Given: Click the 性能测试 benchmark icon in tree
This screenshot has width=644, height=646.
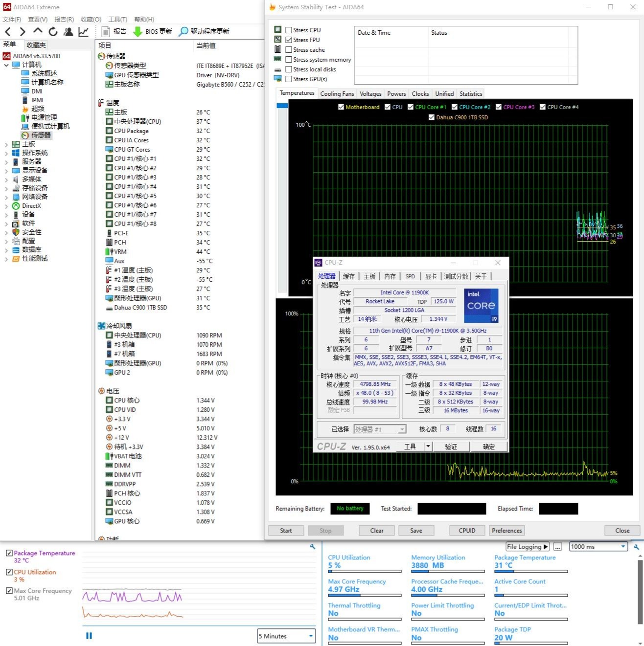Looking at the screenshot, I should (16, 259).
